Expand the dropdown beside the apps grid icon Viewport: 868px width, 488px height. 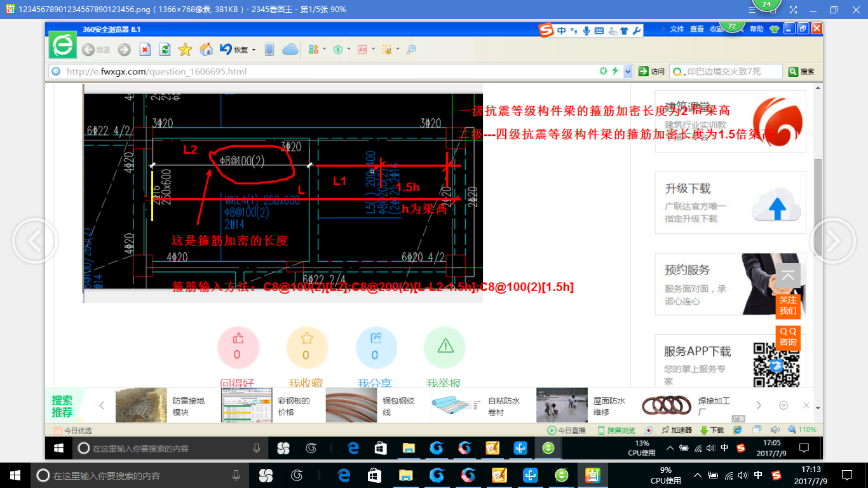pos(324,49)
